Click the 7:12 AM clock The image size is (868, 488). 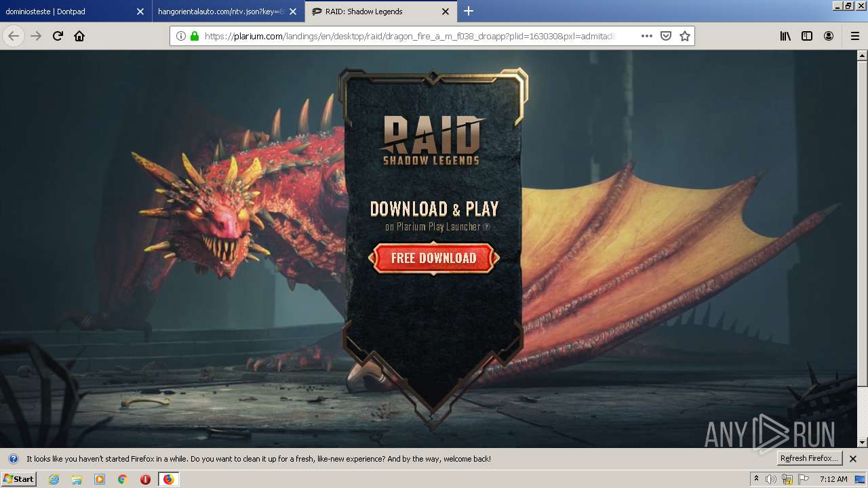pyautogui.click(x=833, y=479)
